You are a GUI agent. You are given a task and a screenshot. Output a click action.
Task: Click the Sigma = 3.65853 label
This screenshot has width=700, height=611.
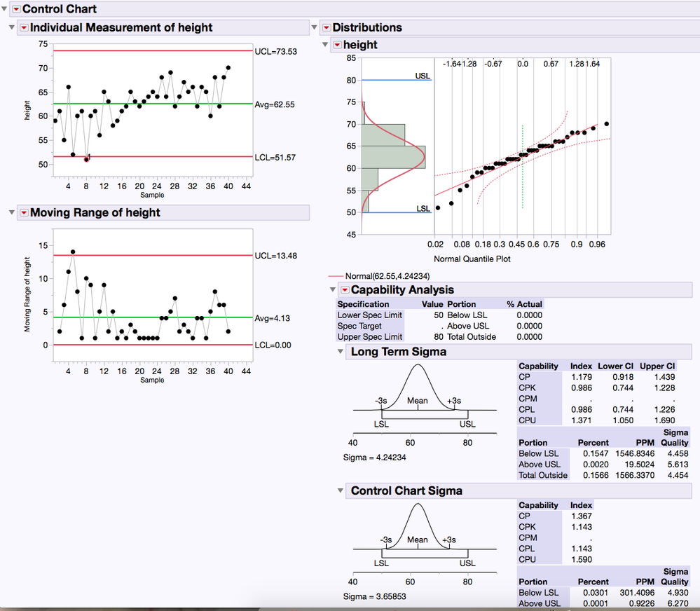[x=375, y=597]
